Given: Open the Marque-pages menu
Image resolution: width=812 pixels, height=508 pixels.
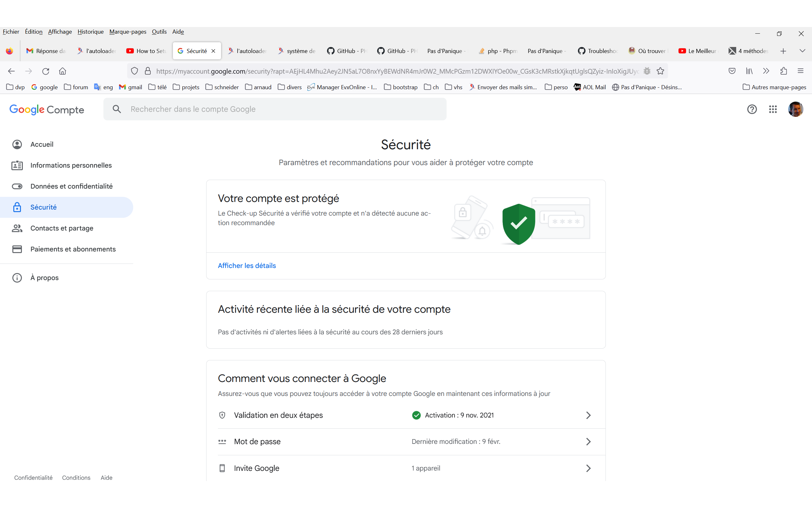Looking at the screenshot, I should (128, 32).
